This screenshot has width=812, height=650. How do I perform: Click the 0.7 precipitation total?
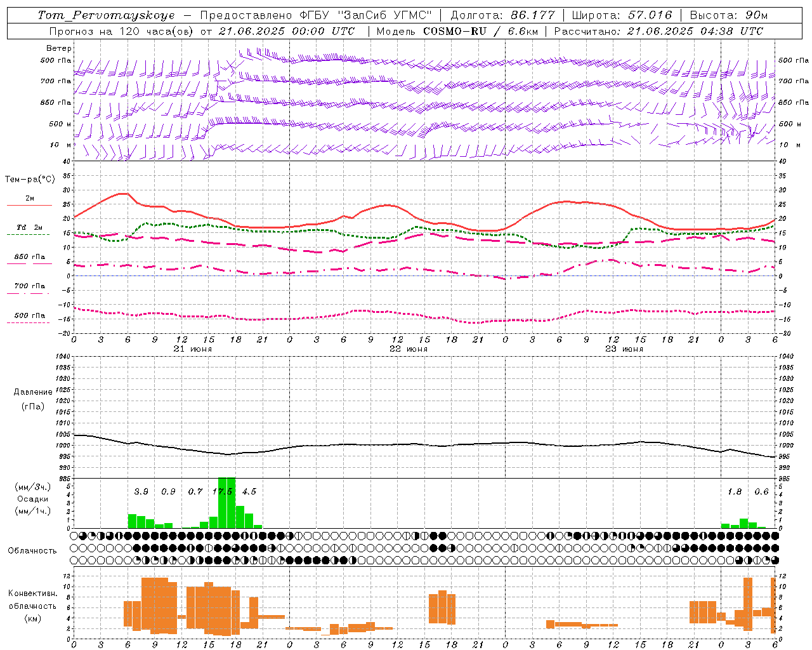pyautogui.click(x=195, y=491)
